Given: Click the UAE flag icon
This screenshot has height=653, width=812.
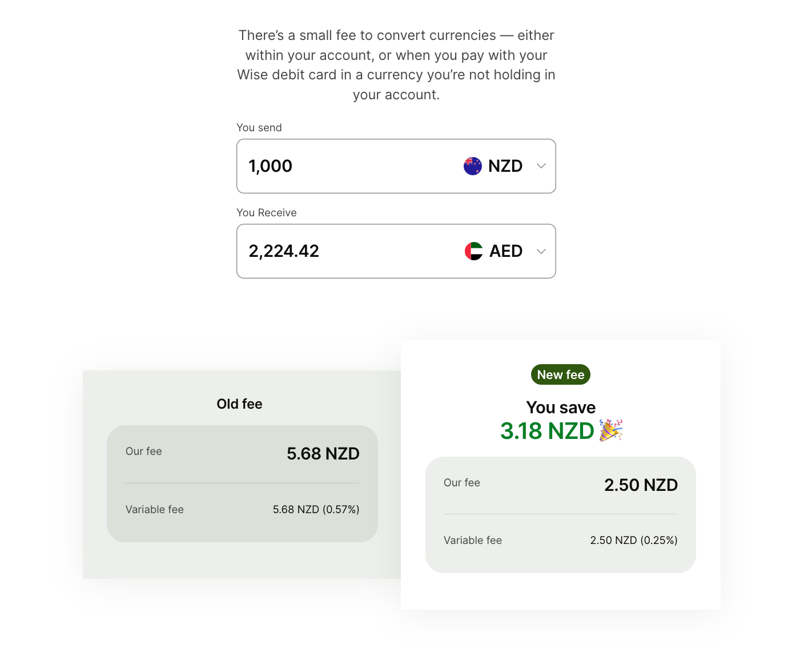Looking at the screenshot, I should 474,251.
